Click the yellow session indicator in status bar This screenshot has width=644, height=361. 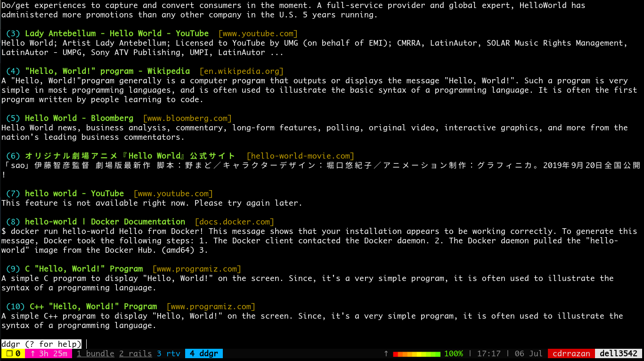[13, 353]
